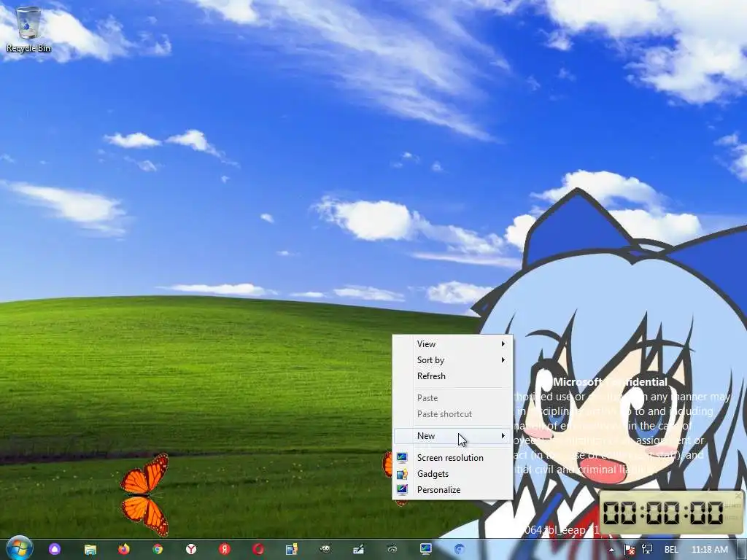747x560 pixels.
Task: Expand the New submenu
Action: (x=452, y=436)
